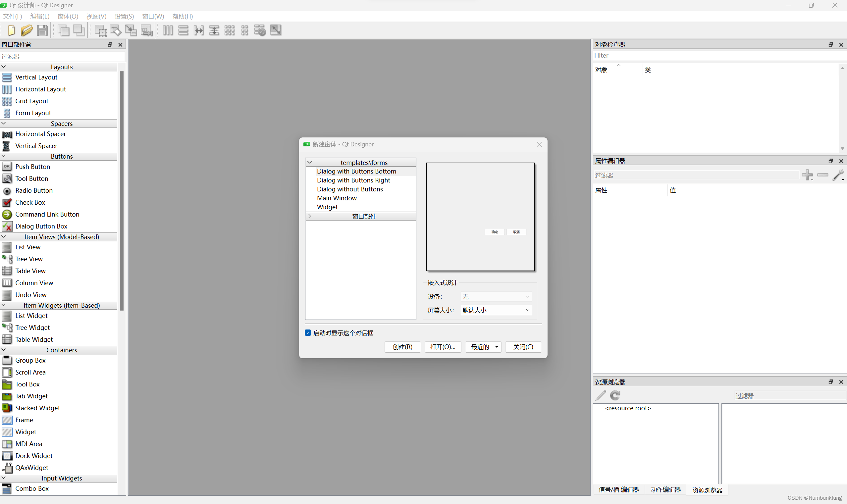
Task: Click the Save floppy disk icon
Action: (x=42, y=30)
